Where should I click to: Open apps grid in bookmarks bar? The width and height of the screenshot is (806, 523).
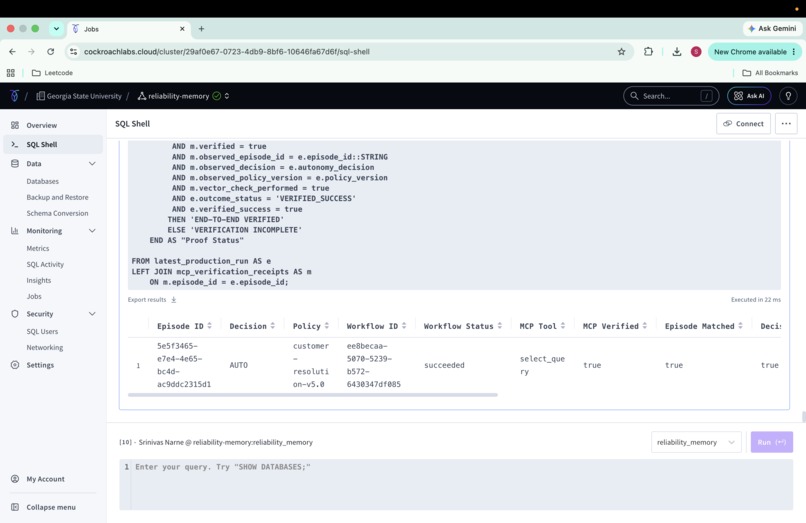click(x=11, y=73)
